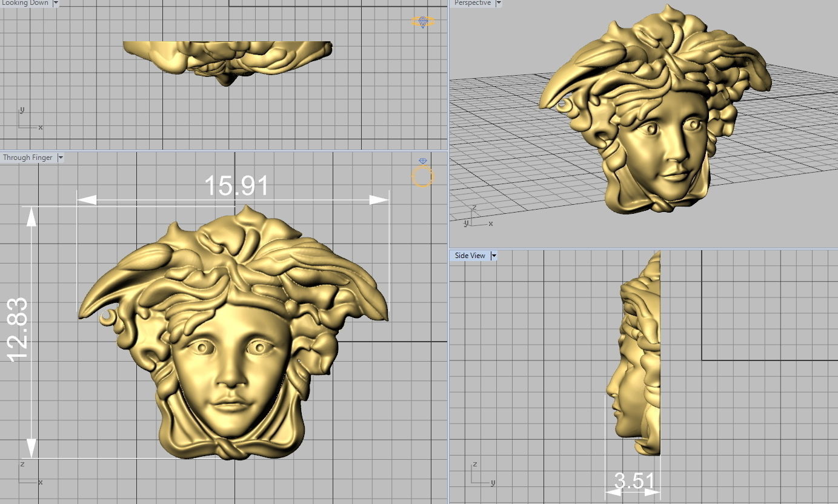
Task: Click the orange ring icon in Through Finger viewport
Action: pos(422,176)
